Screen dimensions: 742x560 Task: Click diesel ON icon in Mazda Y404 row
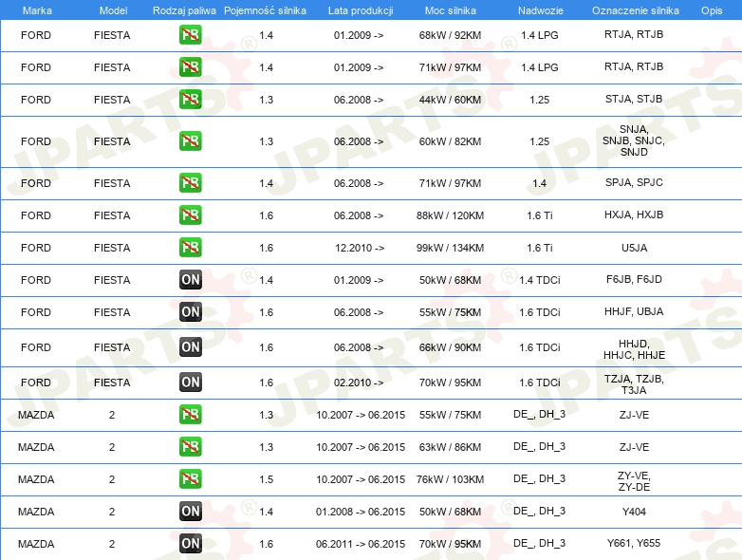(x=190, y=512)
